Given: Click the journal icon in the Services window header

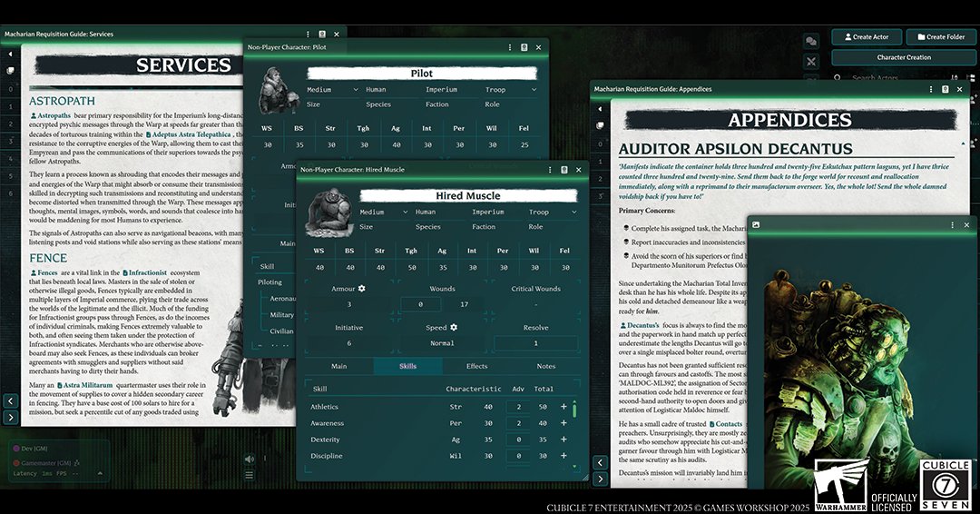Looking at the screenshot, I should (x=322, y=35).
